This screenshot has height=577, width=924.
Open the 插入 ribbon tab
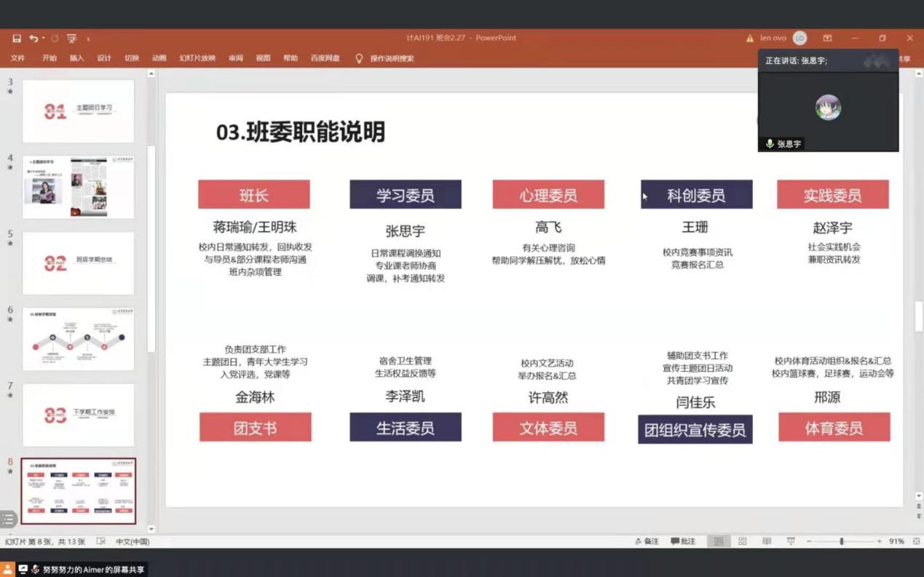76,58
